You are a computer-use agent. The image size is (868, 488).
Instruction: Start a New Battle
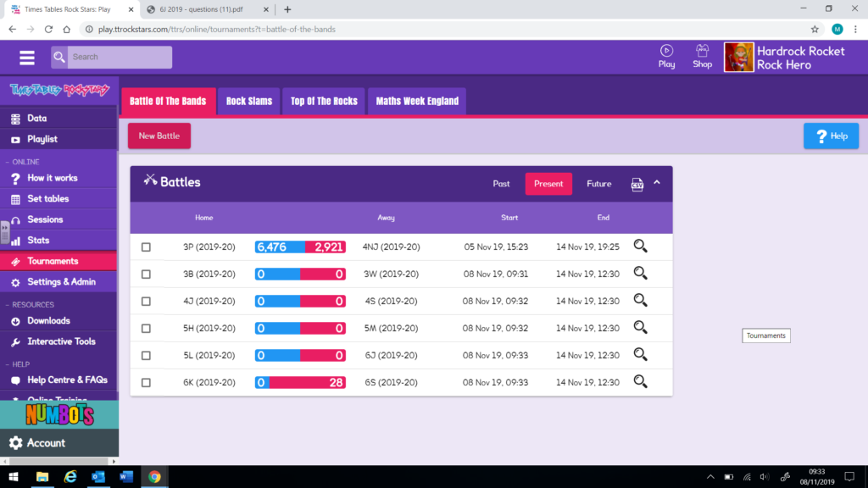(x=159, y=135)
